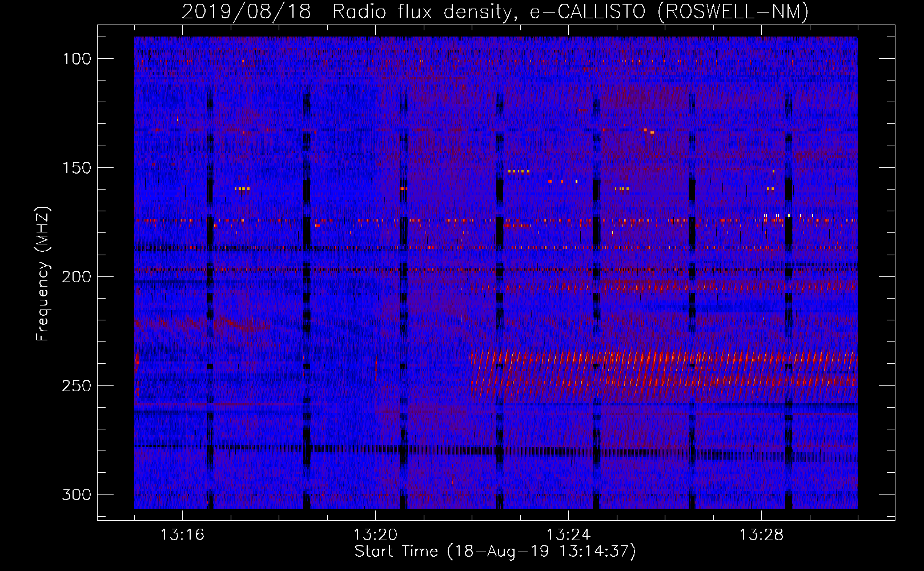Click the 13:20 time tick label

tap(375, 535)
